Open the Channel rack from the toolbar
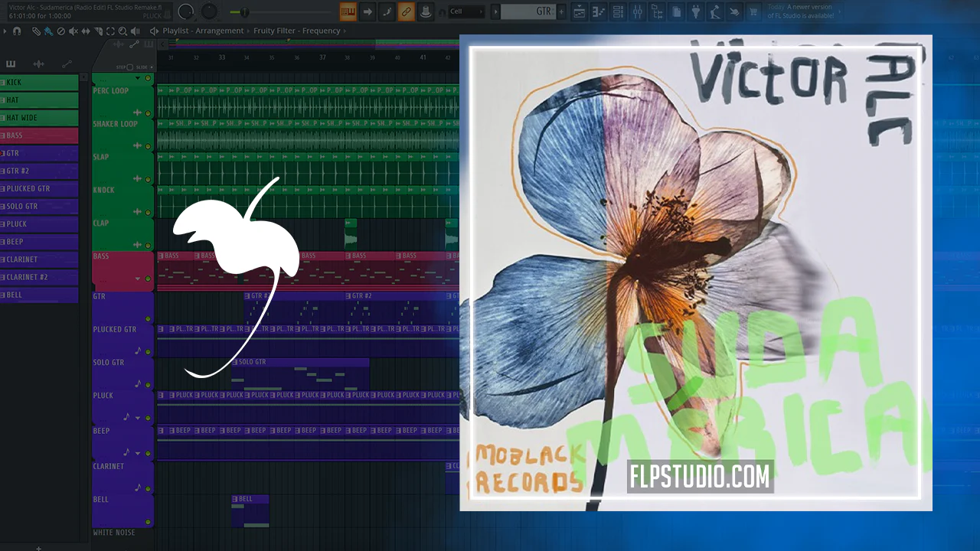The width and height of the screenshot is (980, 551). (618, 11)
